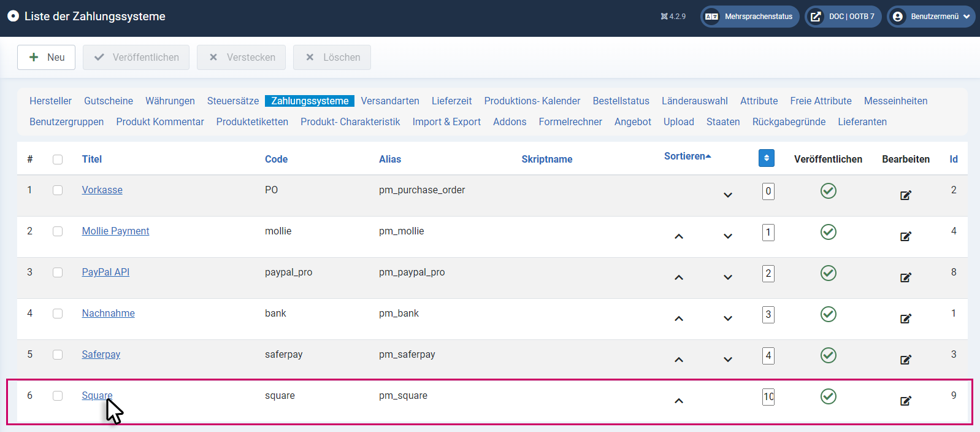Open the Steuersätze tab
This screenshot has width=980, height=432.
233,101
